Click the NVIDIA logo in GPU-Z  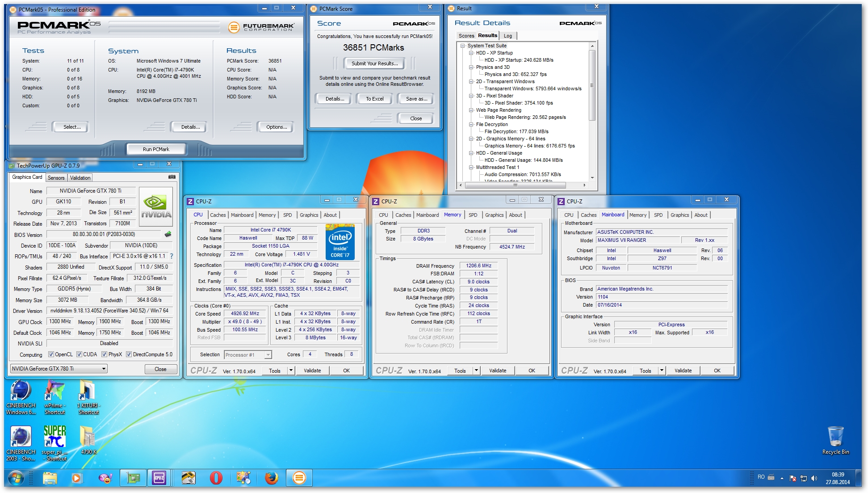(156, 206)
